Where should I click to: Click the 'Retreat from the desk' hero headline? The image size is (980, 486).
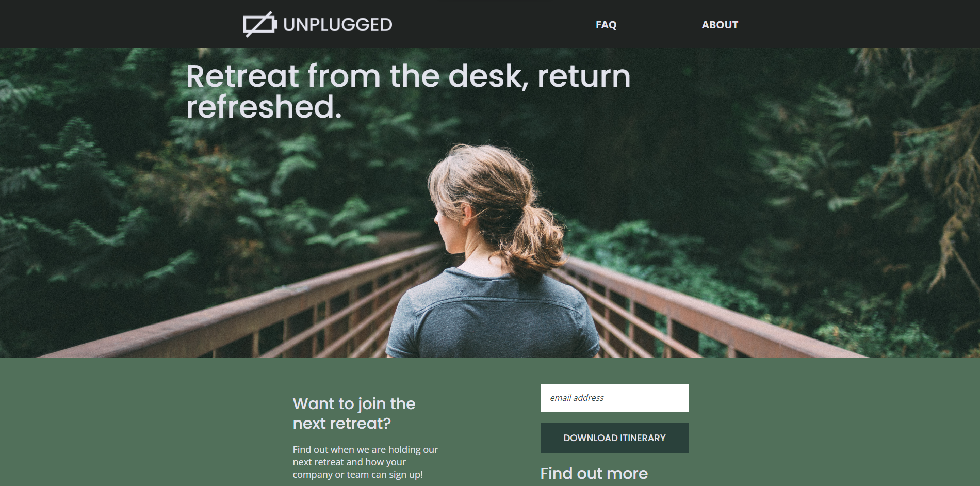point(408,91)
